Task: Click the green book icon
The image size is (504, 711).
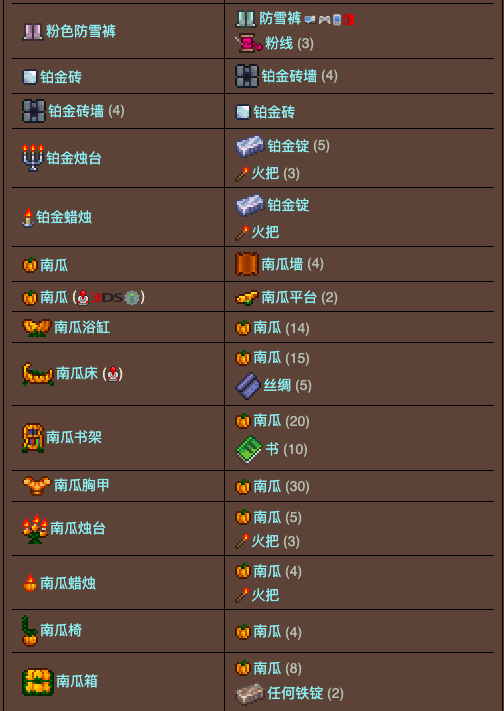Action: [249, 449]
